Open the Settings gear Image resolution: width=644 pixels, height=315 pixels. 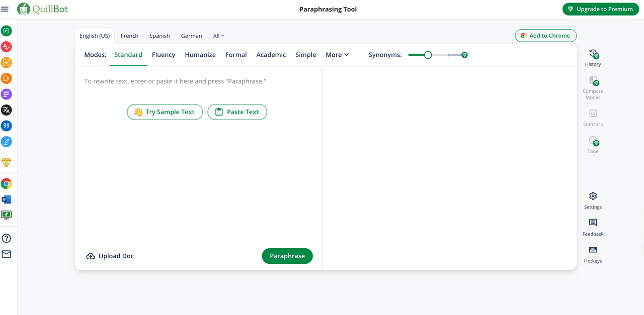coord(593,200)
